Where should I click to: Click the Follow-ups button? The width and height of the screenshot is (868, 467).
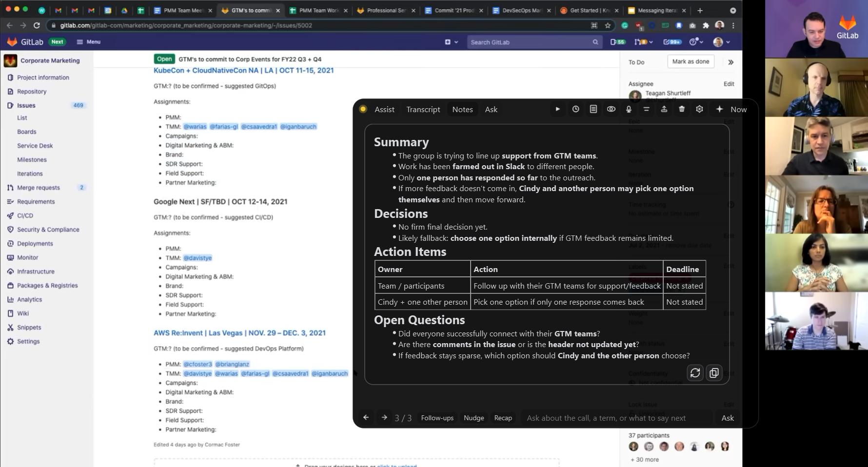pos(437,418)
